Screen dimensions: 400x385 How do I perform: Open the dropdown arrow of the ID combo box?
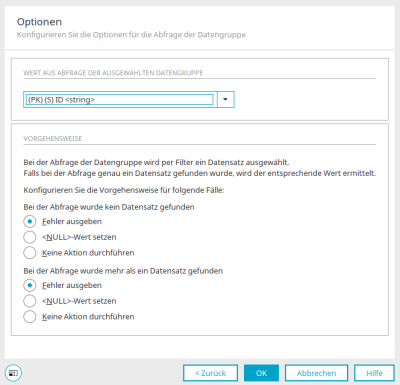pos(226,99)
